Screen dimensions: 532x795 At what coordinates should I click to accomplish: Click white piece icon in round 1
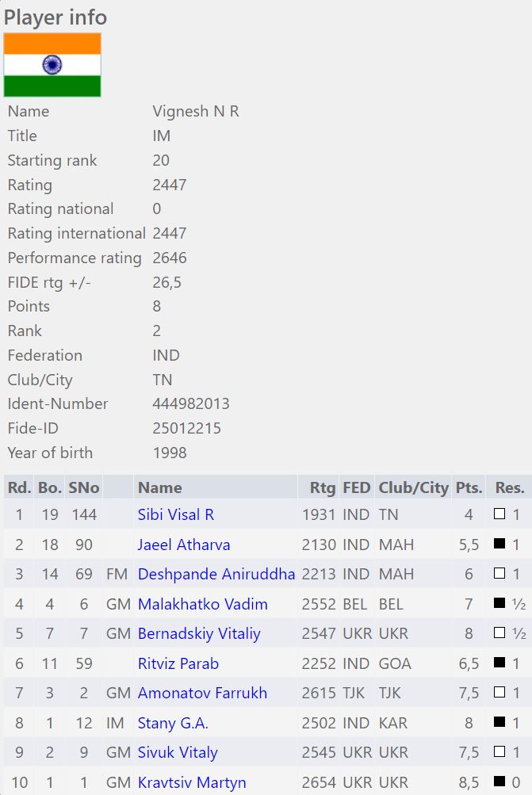(x=499, y=514)
